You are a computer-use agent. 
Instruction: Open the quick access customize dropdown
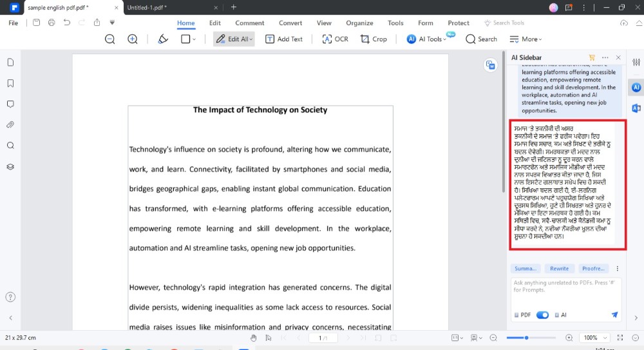coord(111,23)
